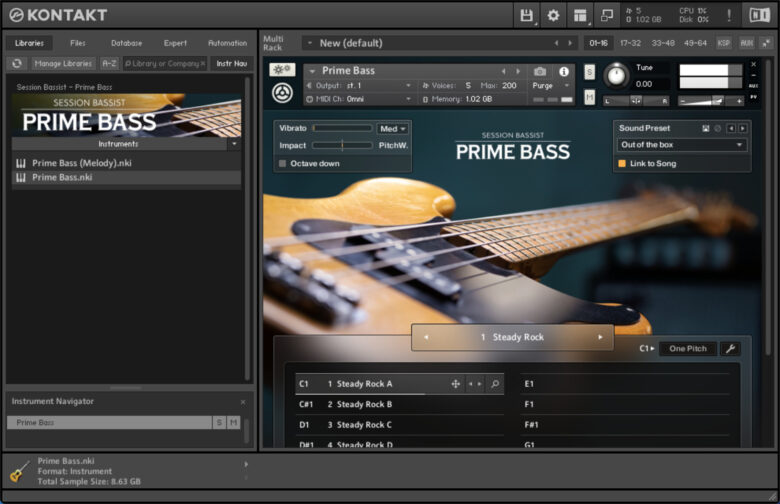This screenshot has height=504, width=780.
Task: Open the settings gear options
Action: (x=553, y=15)
